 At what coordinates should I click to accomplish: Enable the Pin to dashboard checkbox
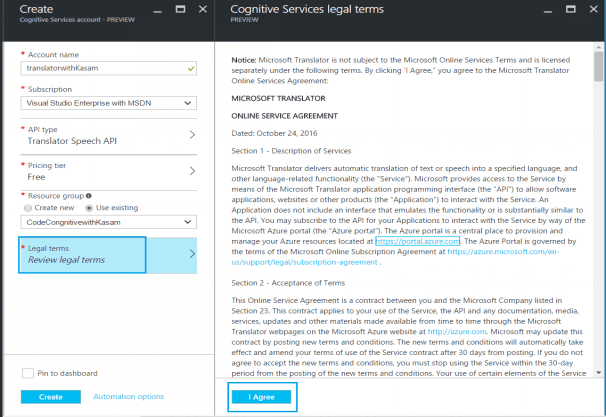point(28,373)
